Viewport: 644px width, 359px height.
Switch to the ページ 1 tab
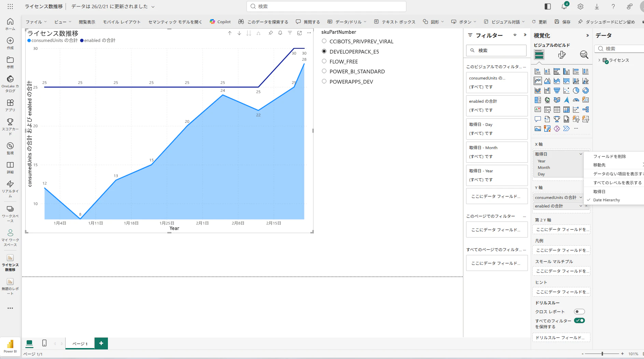tap(80, 344)
